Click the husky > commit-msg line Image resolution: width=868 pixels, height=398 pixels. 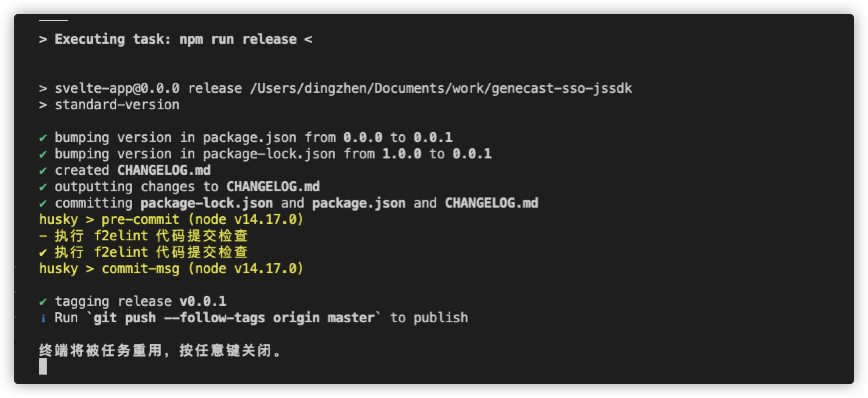pyautogui.click(x=171, y=269)
